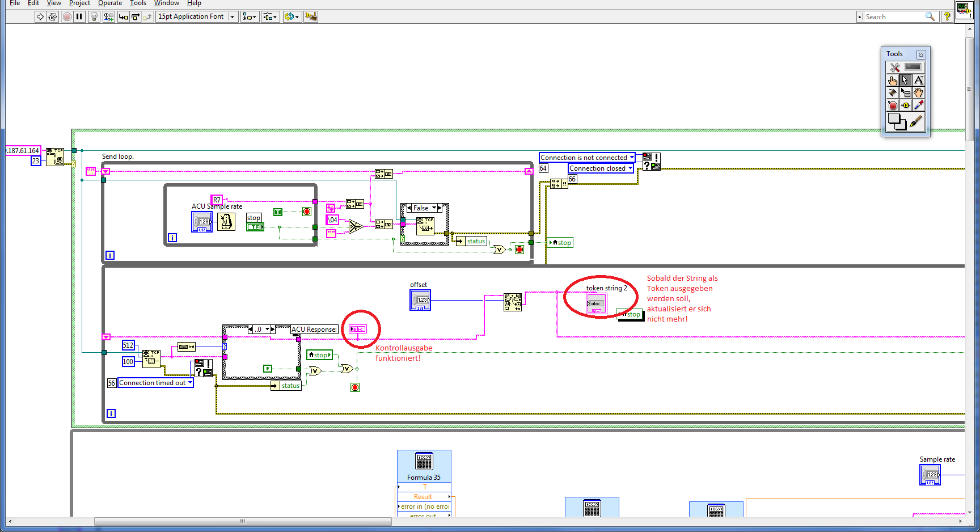Click the Step Out toolbar icon

tap(147, 16)
